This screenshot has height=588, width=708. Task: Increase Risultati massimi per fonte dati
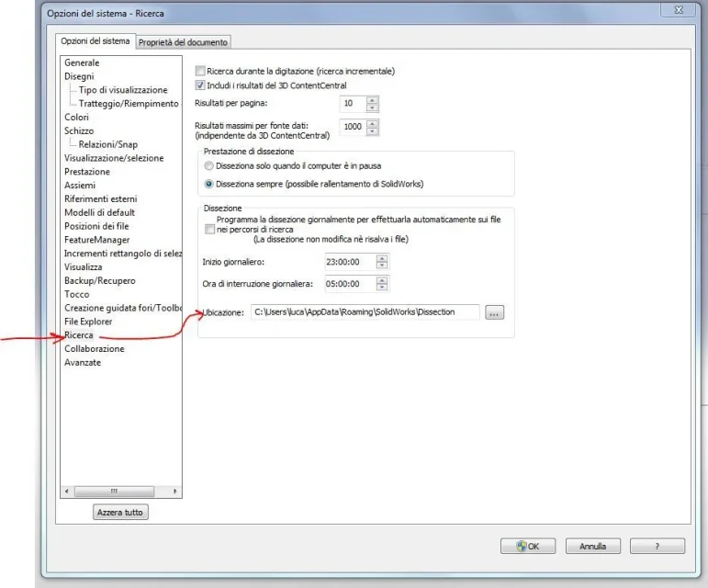[373, 123]
